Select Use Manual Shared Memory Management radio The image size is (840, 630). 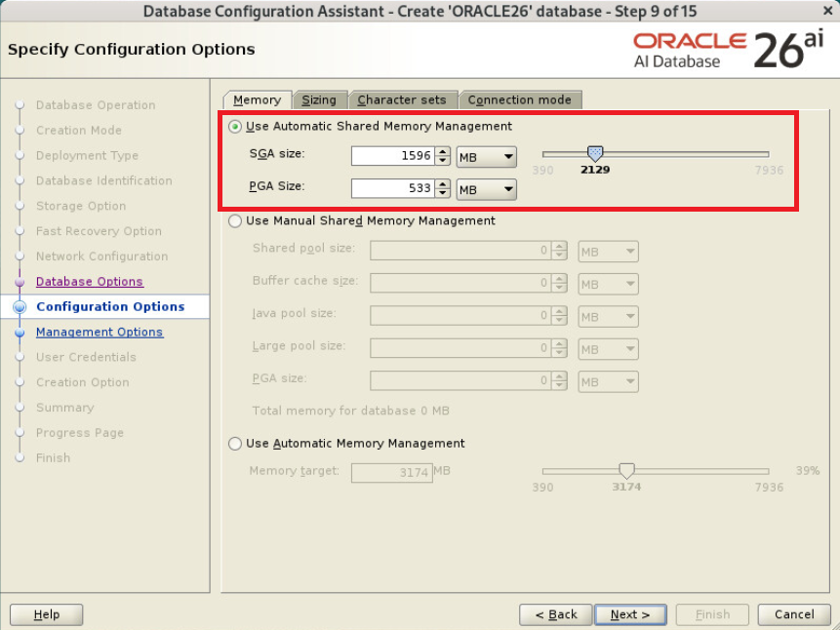[x=235, y=221]
